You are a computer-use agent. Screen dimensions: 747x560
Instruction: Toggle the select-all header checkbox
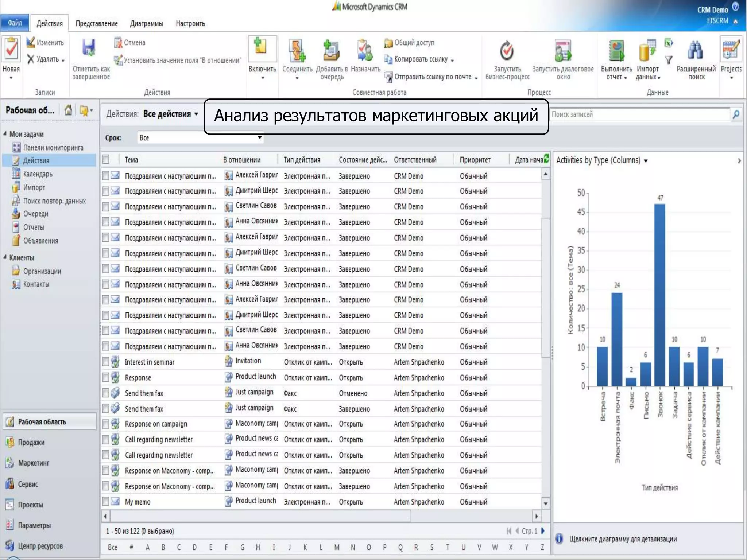pos(106,159)
